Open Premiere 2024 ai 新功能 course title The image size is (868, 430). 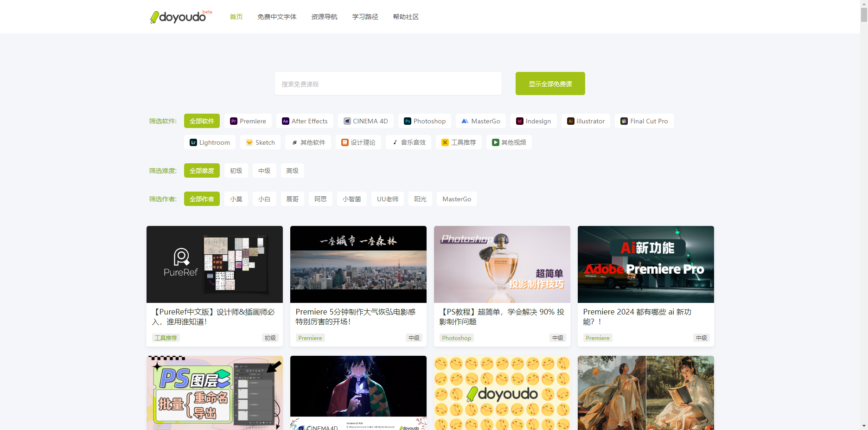[637, 317]
